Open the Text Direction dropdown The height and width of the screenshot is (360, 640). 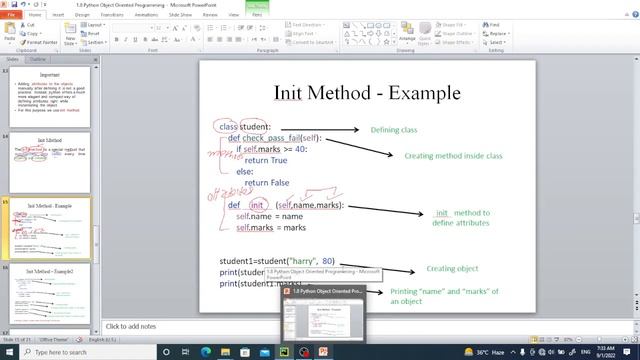click(305, 25)
